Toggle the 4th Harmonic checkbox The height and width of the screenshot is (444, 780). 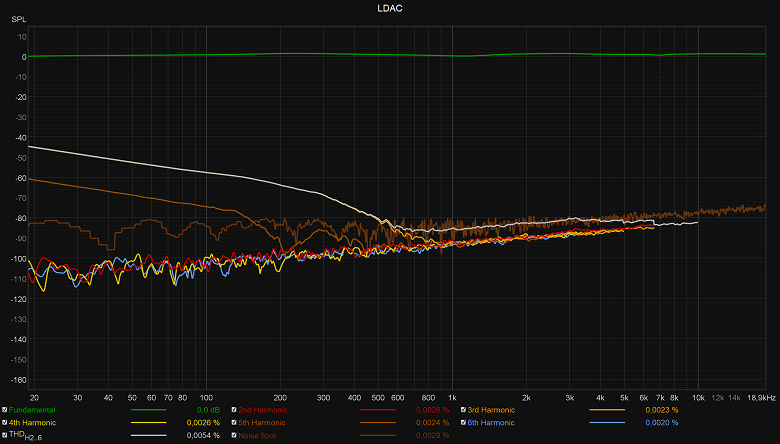(4, 423)
